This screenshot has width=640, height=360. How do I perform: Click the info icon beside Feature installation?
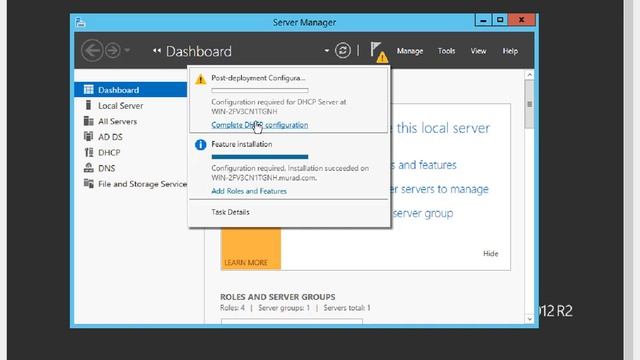point(200,144)
